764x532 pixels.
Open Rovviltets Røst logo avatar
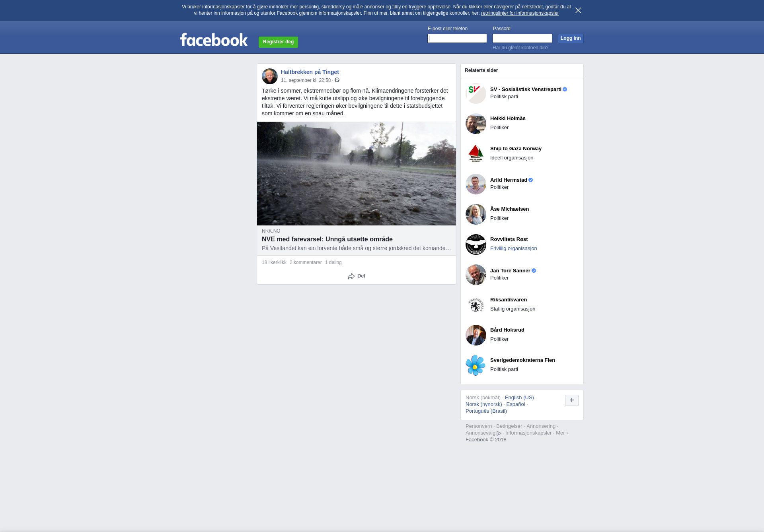point(476,245)
